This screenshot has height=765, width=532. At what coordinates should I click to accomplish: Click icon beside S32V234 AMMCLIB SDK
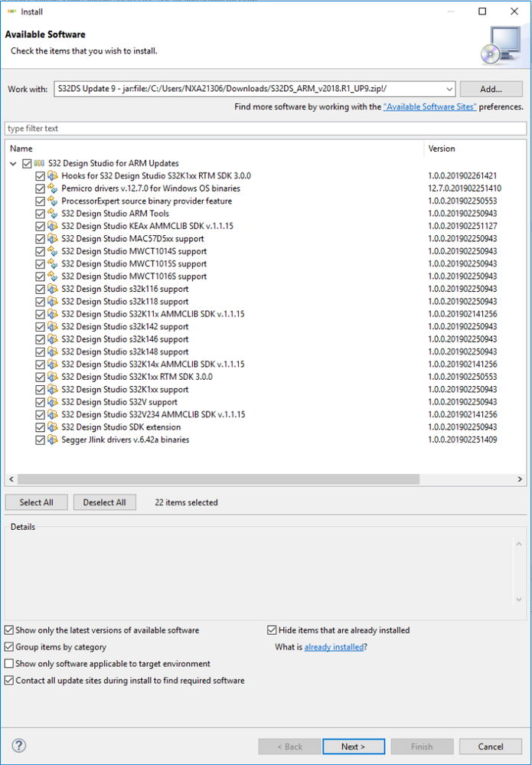coord(53,415)
